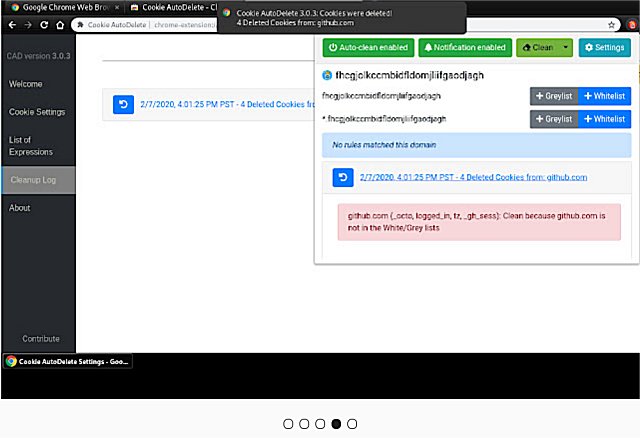The height and width of the screenshot is (438, 640).
Task: Expand the Clean dropdown arrow
Action: point(566,47)
